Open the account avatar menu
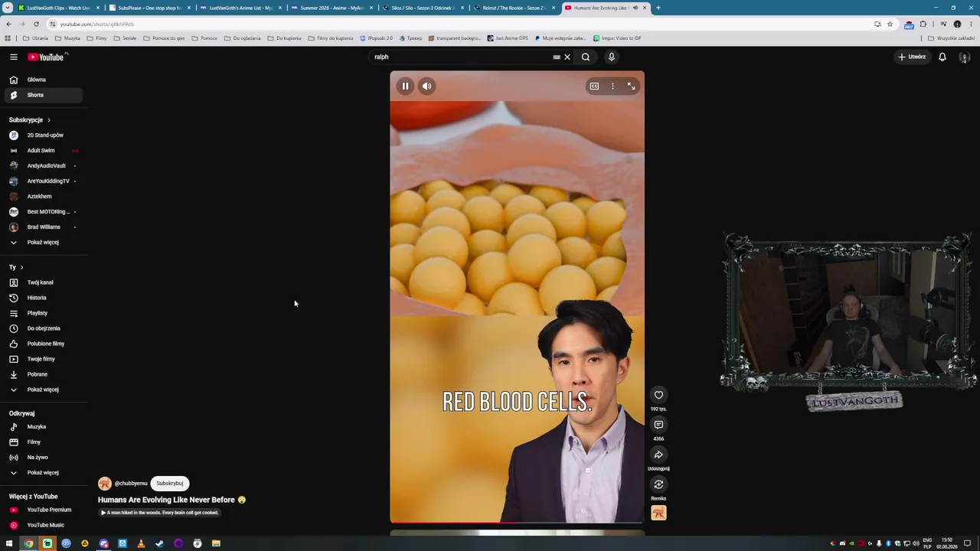The image size is (980, 551). click(965, 57)
